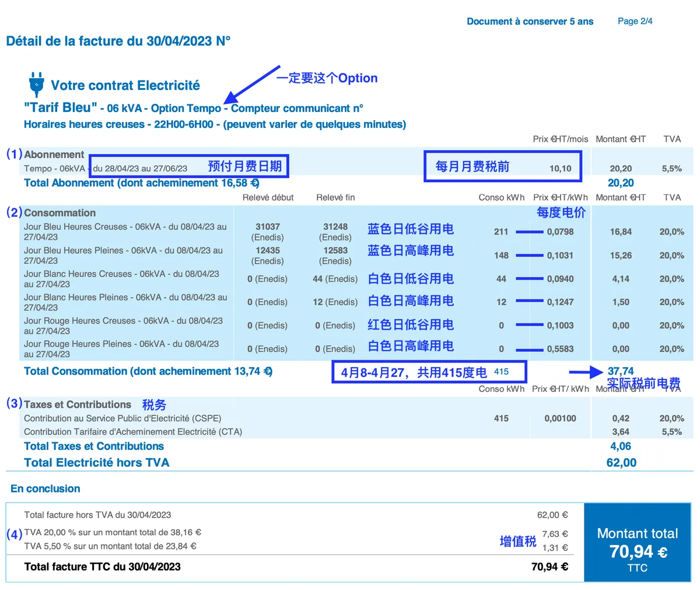Click the 'Votre contrat Electricité' heading
Viewport: 700px width, 590px height.
pyautogui.click(x=125, y=86)
